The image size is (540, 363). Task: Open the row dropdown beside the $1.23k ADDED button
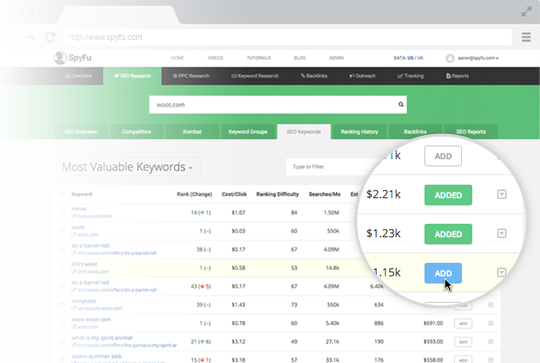pyautogui.click(x=502, y=234)
